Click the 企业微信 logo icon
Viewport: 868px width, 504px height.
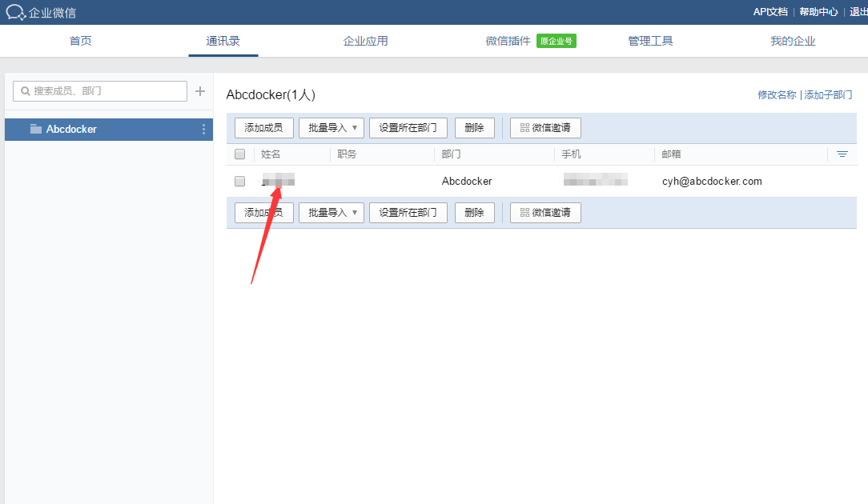pyautogui.click(x=15, y=12)
